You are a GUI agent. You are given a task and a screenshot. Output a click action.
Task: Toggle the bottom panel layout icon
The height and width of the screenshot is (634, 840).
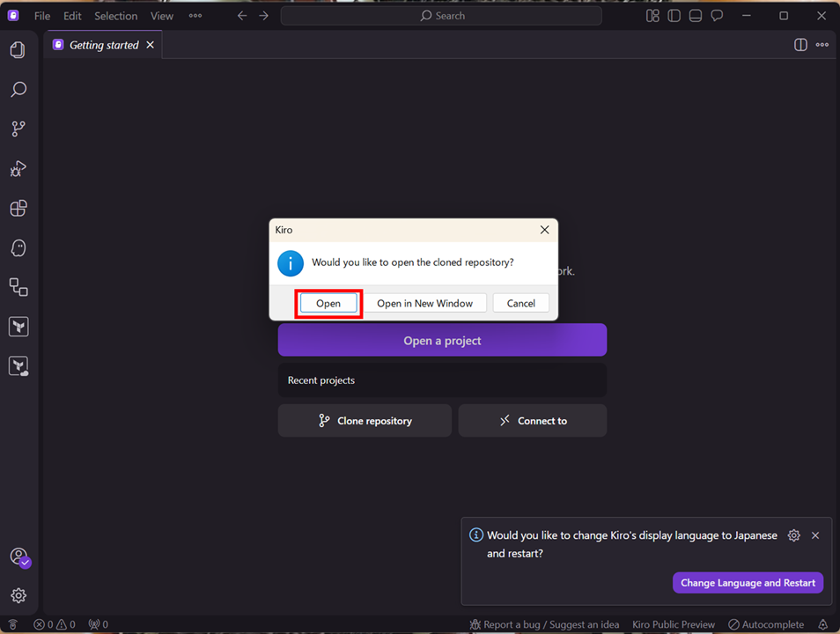coord(696,16)
